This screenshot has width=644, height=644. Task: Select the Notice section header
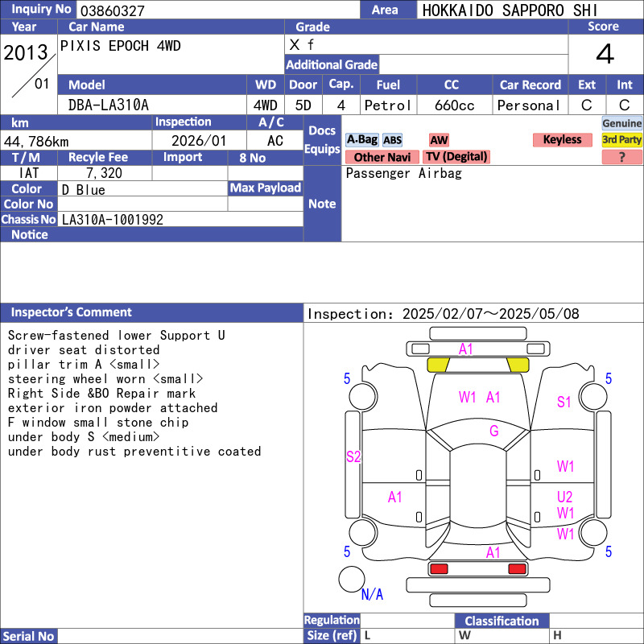pyautogui.click(x=30, y=235)
